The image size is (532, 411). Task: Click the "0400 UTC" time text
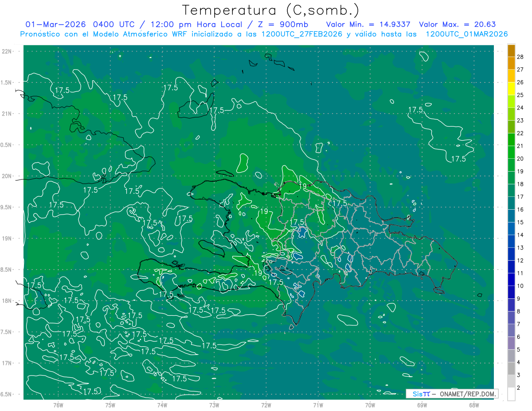115,24
